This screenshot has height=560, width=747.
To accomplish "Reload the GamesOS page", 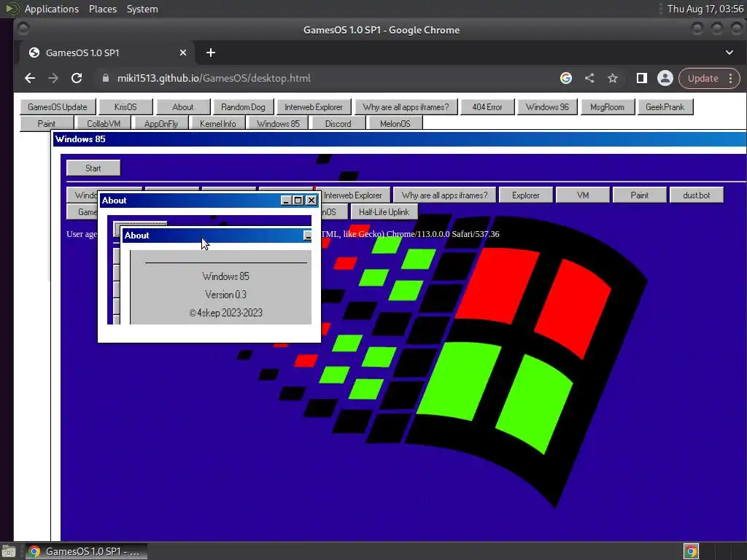I will 76,78.
